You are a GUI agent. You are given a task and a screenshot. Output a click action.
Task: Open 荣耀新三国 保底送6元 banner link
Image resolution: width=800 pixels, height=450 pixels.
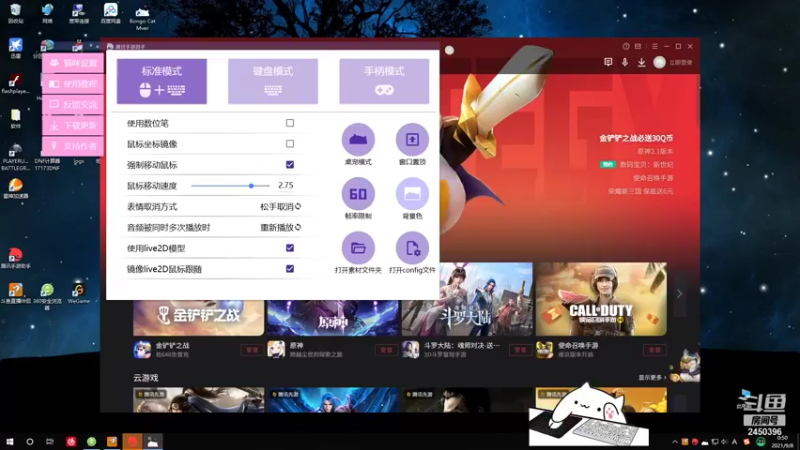pos(640,191)
